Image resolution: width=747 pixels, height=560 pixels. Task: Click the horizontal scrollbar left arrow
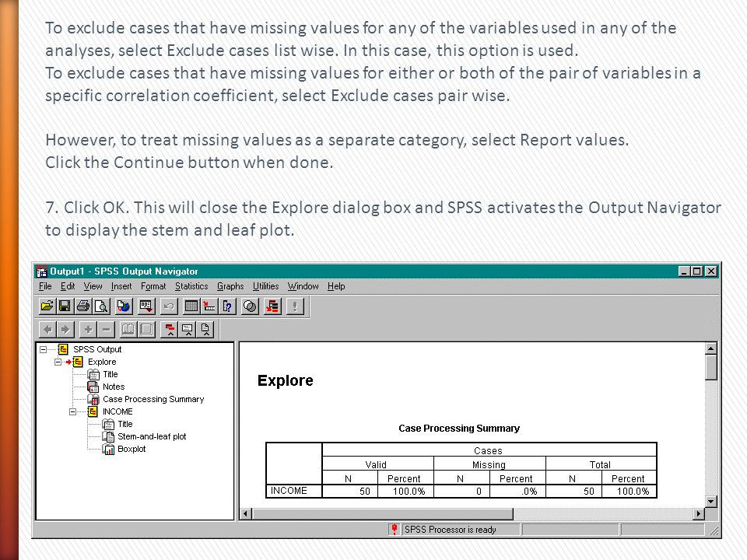pos(246,514)
